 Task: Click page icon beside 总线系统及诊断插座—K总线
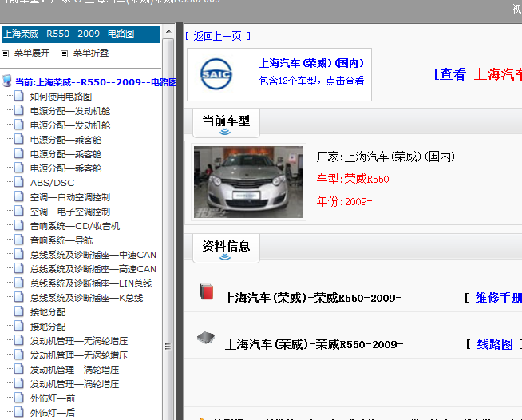click(x=19, y=297)
